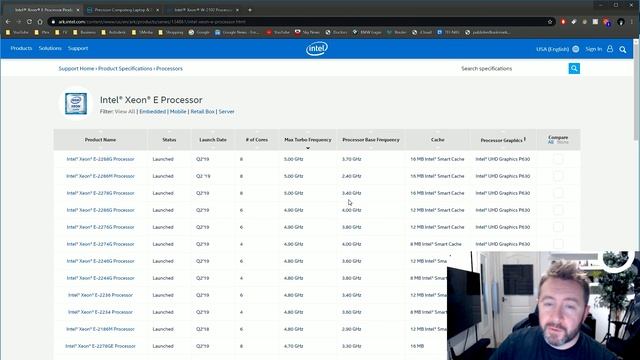This screenshot has width=640, height=360.
Task: Click the globe icon beside USA (English)
Action: (x=576, y=49)
